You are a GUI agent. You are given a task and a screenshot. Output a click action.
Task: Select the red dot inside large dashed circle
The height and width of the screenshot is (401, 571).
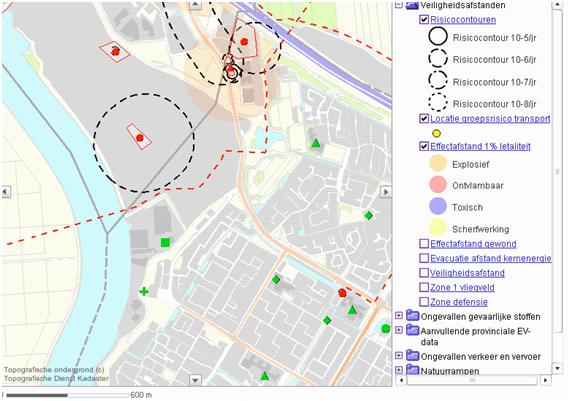coord(139,138)
